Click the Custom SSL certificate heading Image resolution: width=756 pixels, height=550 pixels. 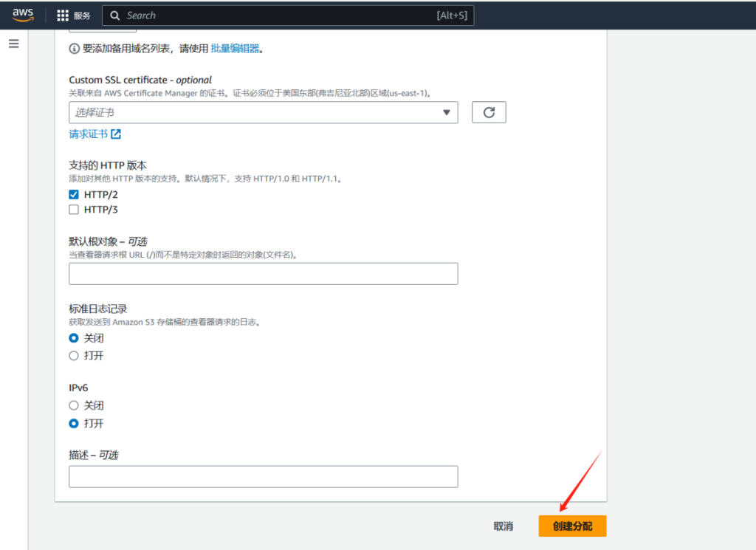[140, 80]
